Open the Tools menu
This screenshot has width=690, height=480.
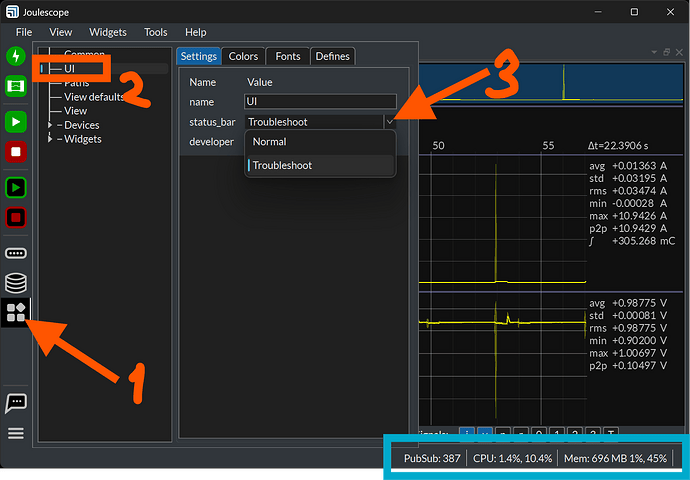click(156, 32)
